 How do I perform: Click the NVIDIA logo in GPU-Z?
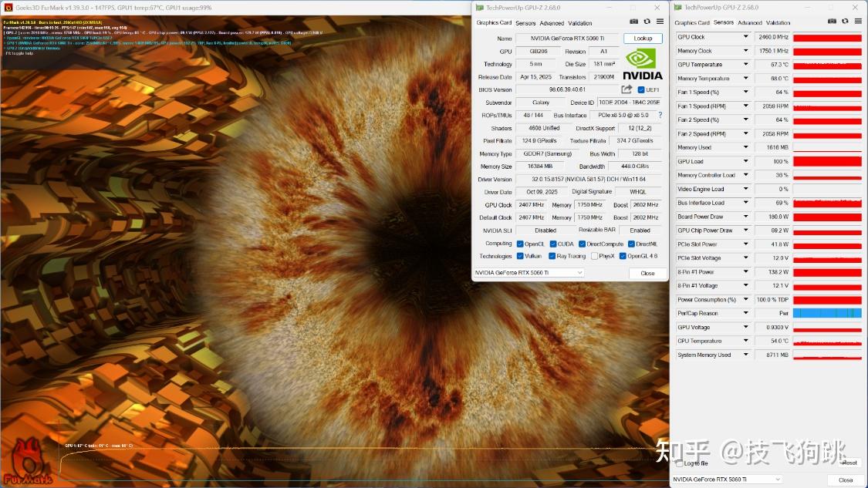pos(642,65)
